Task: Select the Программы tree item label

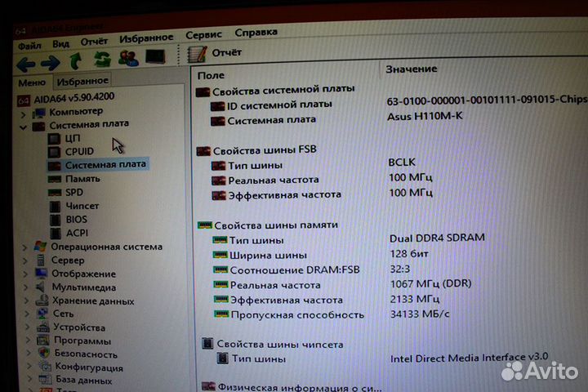Action: pos(82,341)
